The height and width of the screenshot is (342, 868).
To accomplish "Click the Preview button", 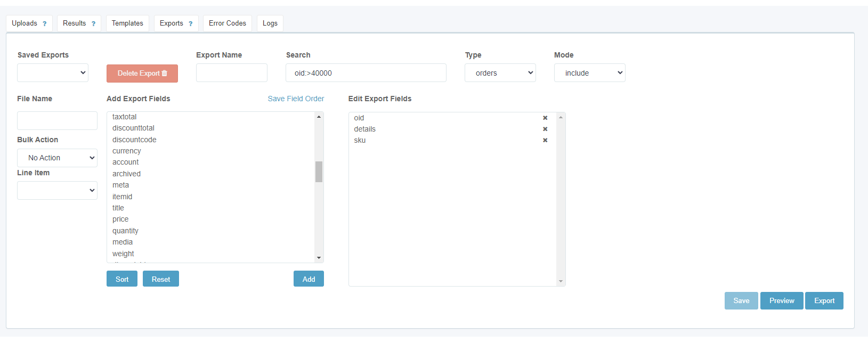I will [781, 301].
